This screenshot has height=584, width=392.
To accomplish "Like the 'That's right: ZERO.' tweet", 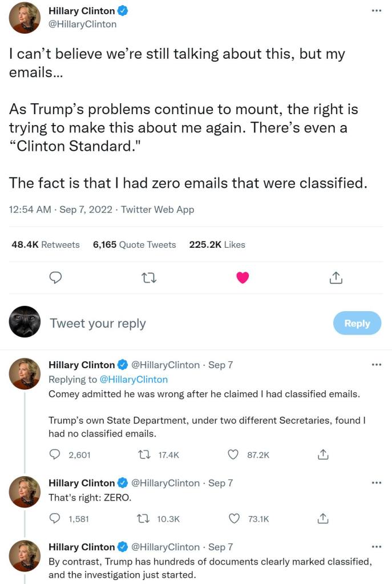I will pyautogui.click(x=233, y=518).
